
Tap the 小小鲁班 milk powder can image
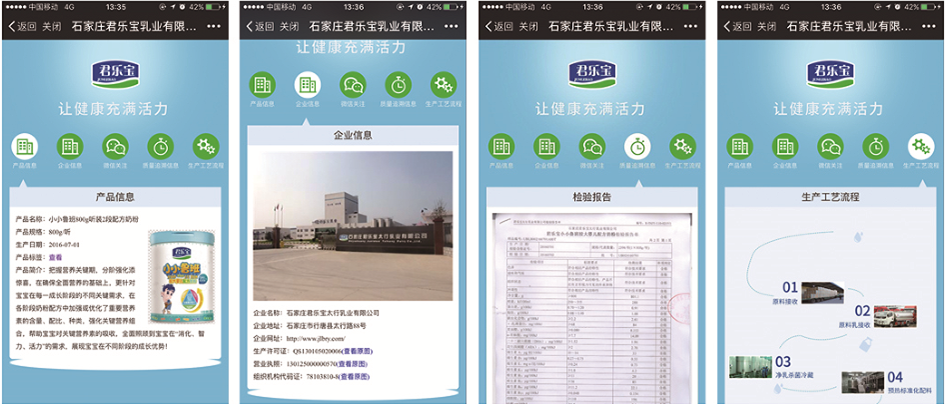coord(182,278)
